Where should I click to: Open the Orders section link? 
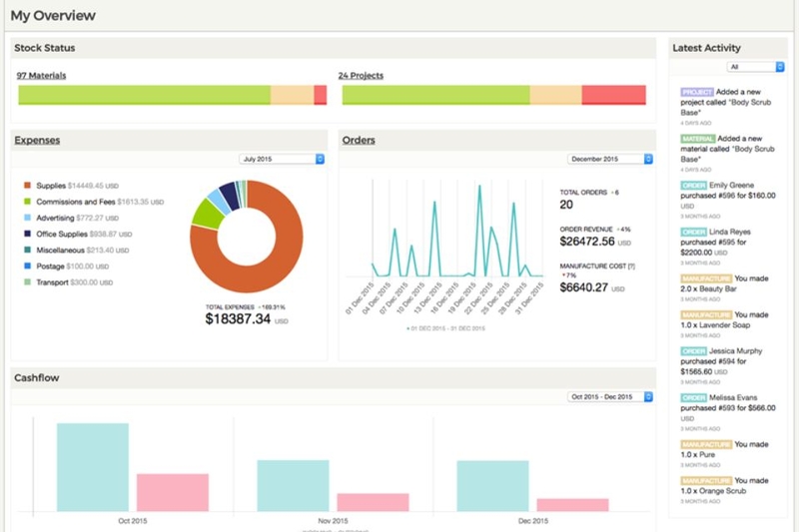[359, 140]
